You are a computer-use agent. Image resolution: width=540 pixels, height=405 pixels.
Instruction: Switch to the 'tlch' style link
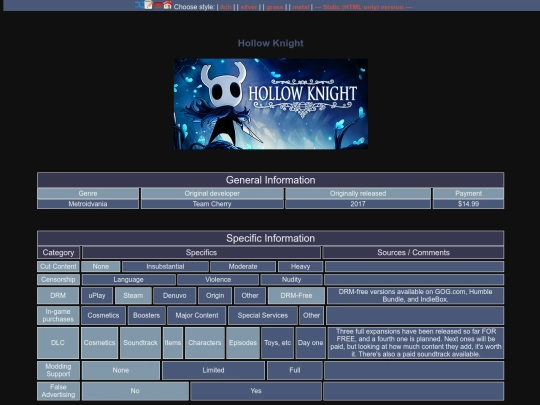coord(226,7)
